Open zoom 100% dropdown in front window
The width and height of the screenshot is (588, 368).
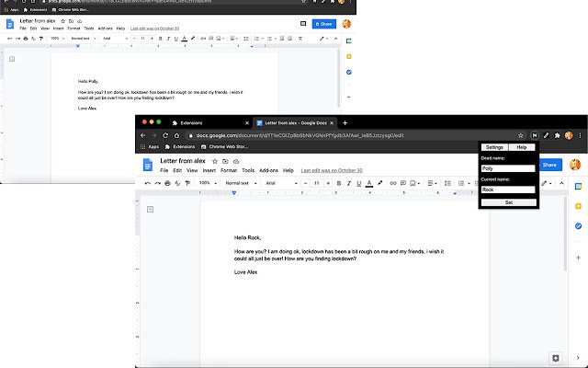point(209,183)
